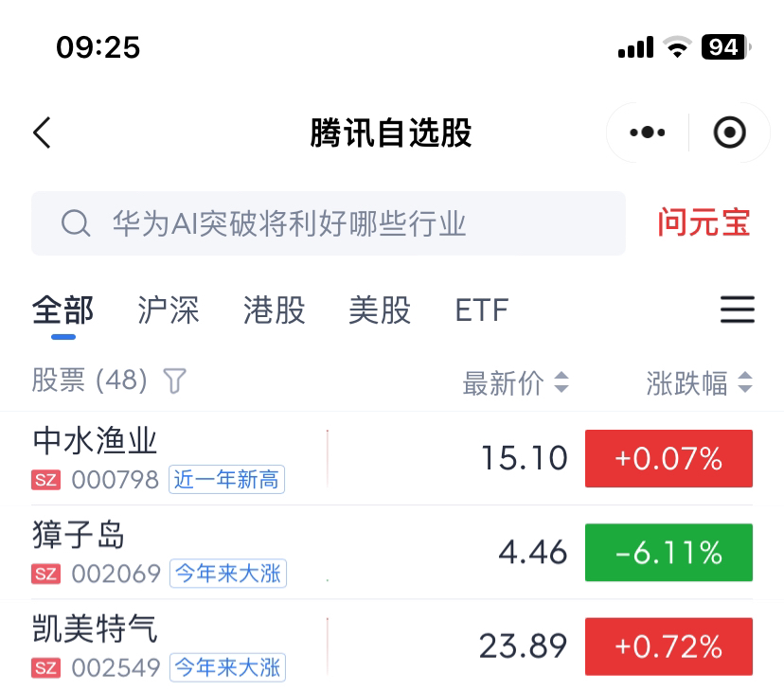Tap the battery indicator in status bar
784x690 pixels.
click(723, 47)
